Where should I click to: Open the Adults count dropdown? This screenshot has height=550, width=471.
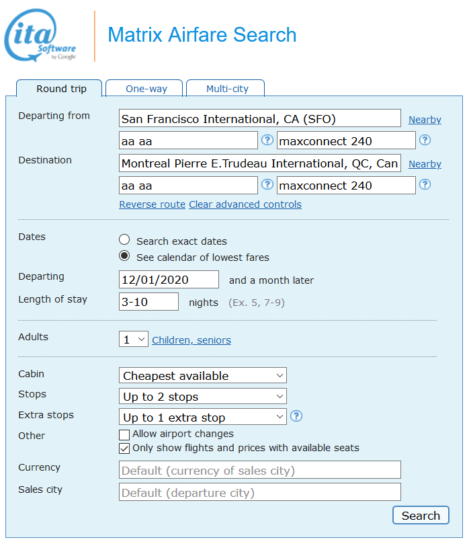point(134,339)
